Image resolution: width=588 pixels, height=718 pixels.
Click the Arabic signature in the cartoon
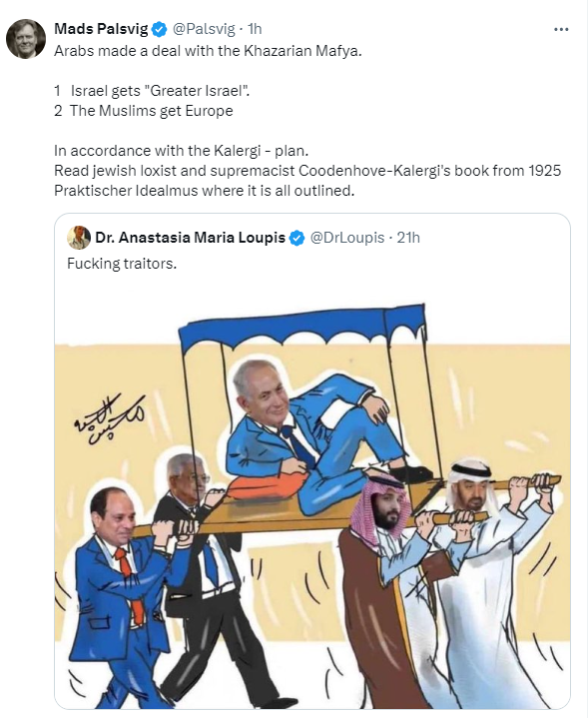(x=109, y=419)
